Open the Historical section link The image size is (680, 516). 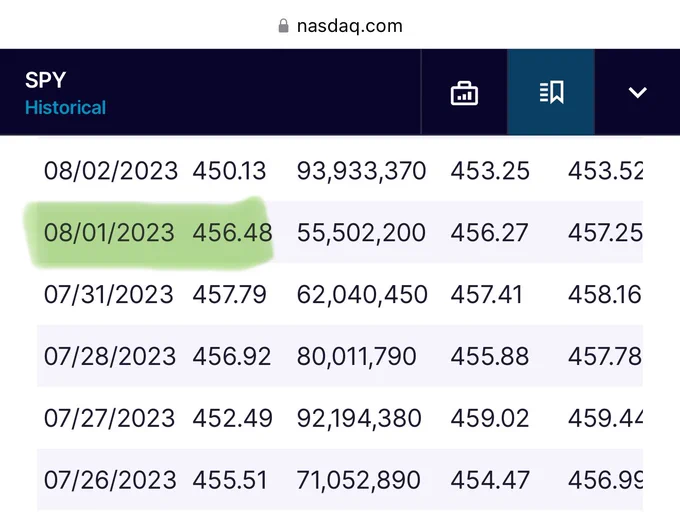[x=65, y=108]
